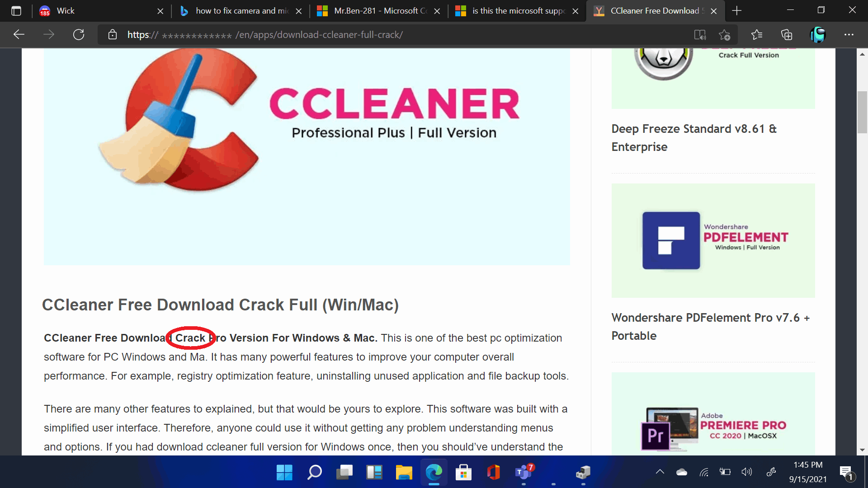The image size is (868, 488).
Task: Click the back navigation arrow button
Action: click(19, 34)
